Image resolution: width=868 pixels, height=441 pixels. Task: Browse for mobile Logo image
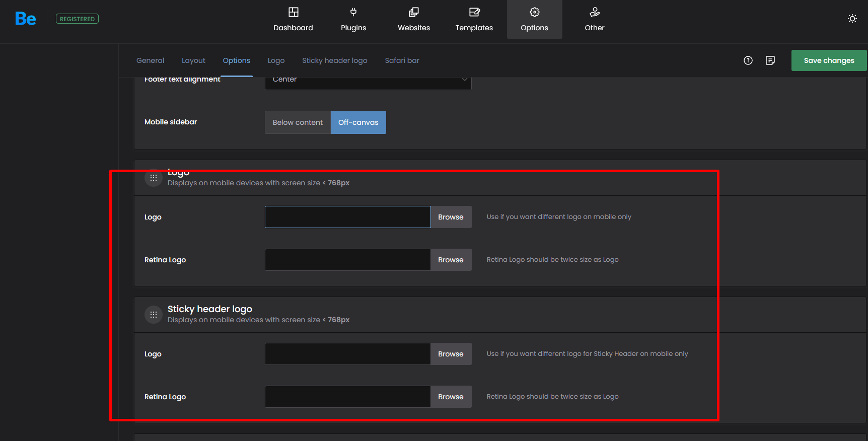pyautogui.click(x=451, y=217)
